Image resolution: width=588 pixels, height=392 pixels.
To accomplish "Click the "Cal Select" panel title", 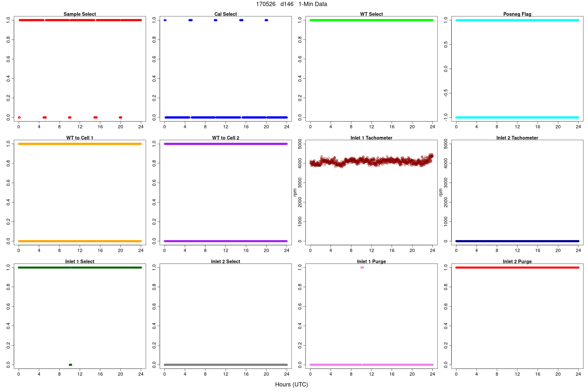I will click(x=226, y=14).
